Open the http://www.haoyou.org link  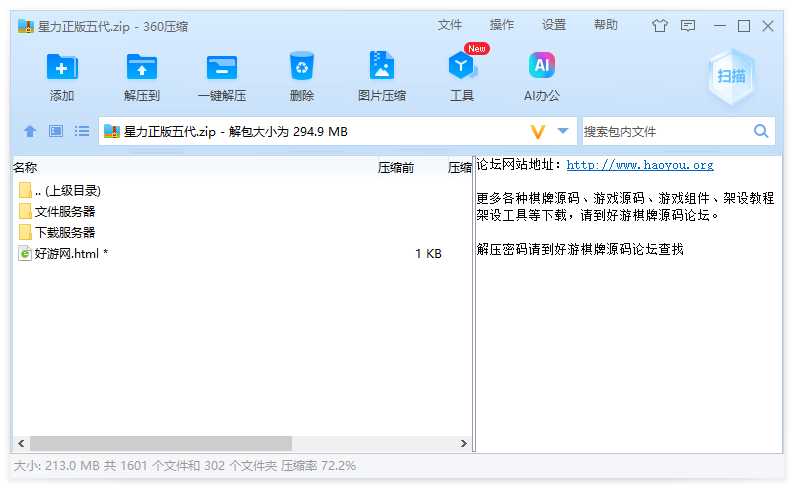click(x=640, y=165)
